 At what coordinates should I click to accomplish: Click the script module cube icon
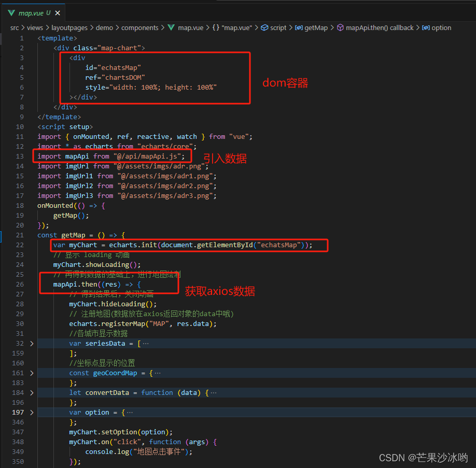(264, 27)
